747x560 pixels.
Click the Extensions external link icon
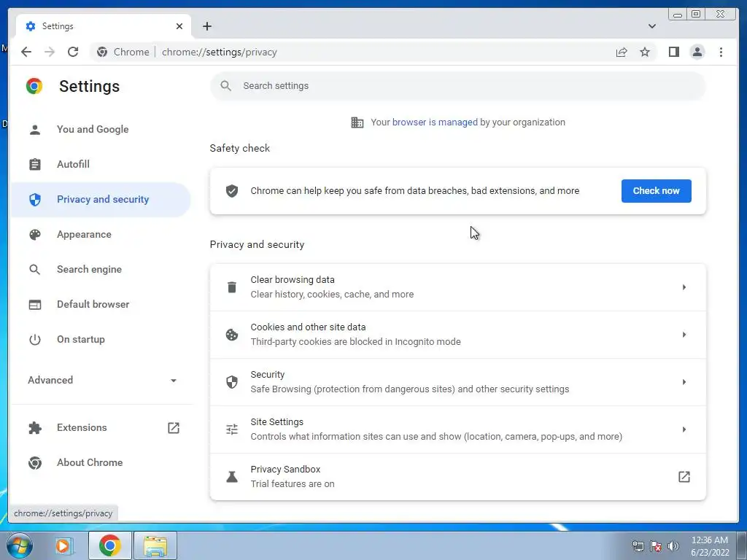point(174,427)
